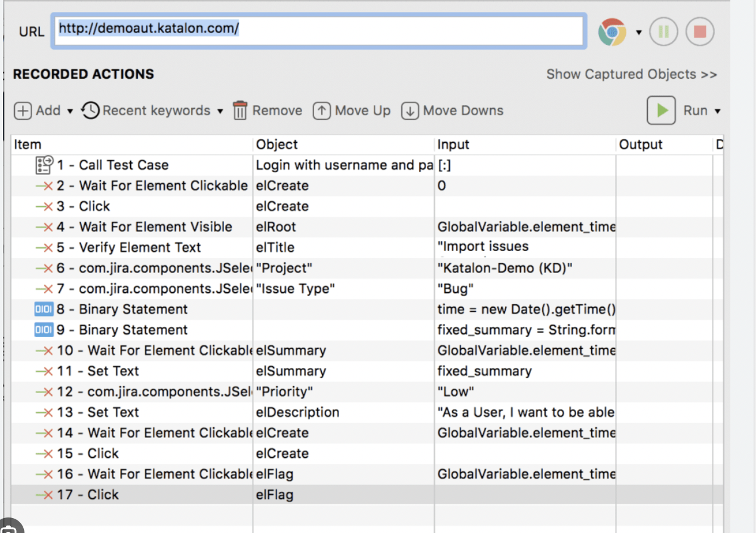
Task: Click the Remove trash can icon
Action: [240, 111]
